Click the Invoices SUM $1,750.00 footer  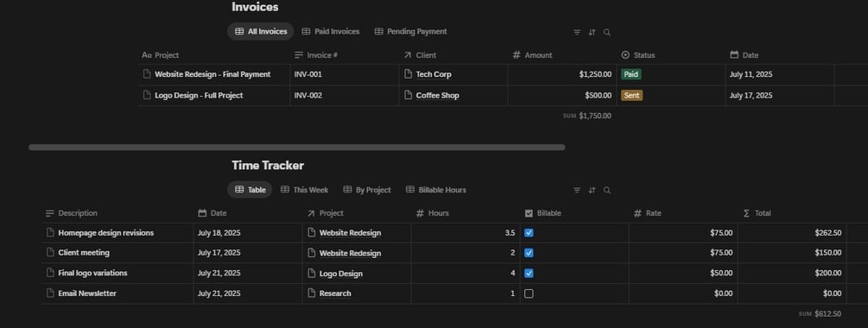tap(587, 116)
